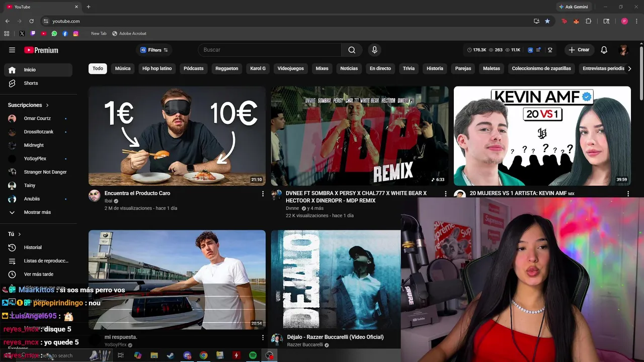Select the En directo chip
The height and width of the screenshot is (362, 644).
pos(380,68)
